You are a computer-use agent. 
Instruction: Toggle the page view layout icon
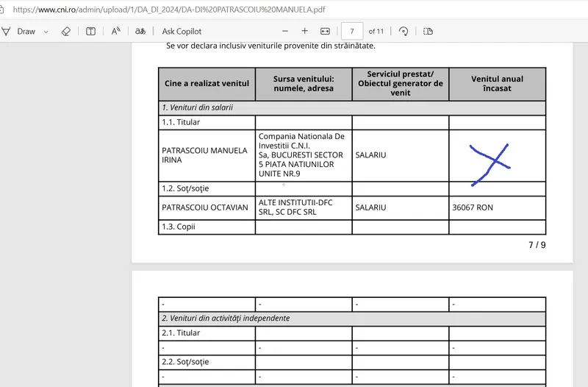tap(429, 32)
